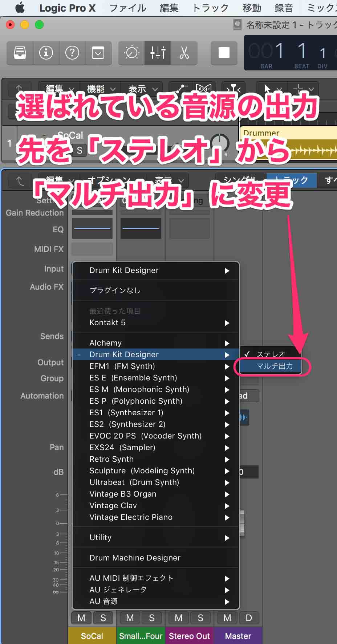Click the Toolbar display icon
This screenshot has height=644, width=337.
(98, 53)
